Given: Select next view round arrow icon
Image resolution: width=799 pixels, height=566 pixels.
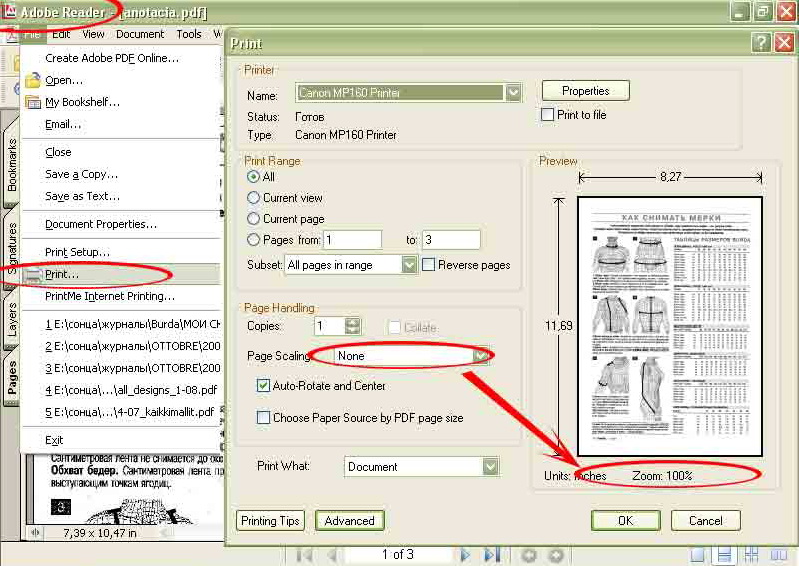Looking at the screenshot, I should click(556, 555).
